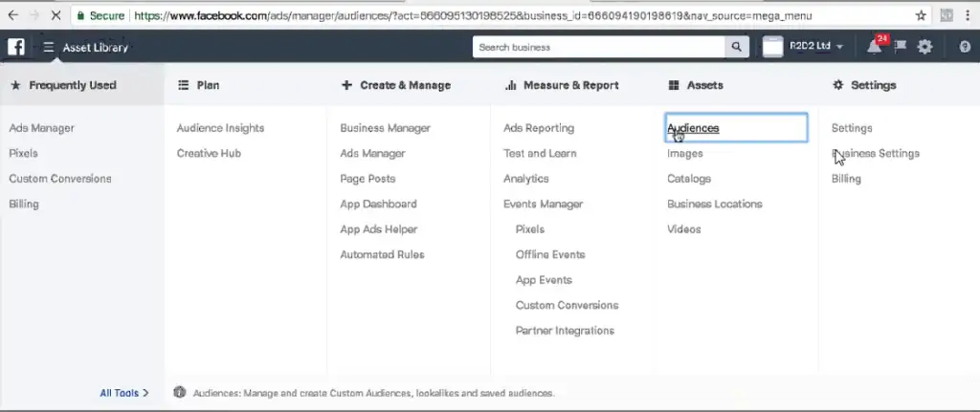Screen dimensions: 980x412
Task: Open Catalogs under Assets
Action: (689, 179)
